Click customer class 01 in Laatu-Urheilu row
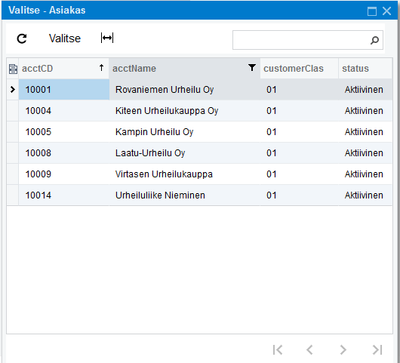Screen dimensions: 400x363 coord(271,153)
